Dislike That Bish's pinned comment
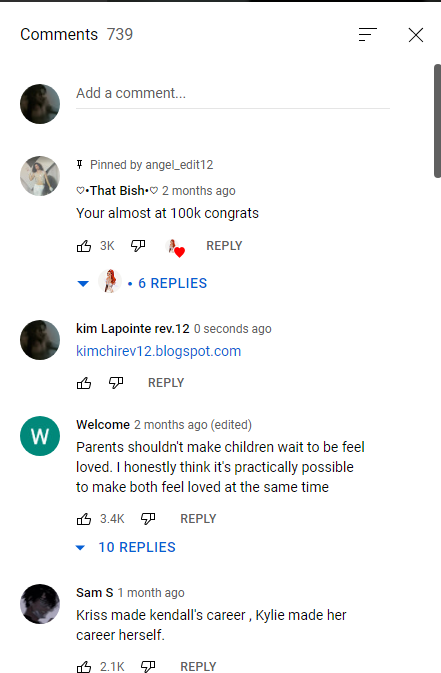The image size is (441, 673). [138, 246]
